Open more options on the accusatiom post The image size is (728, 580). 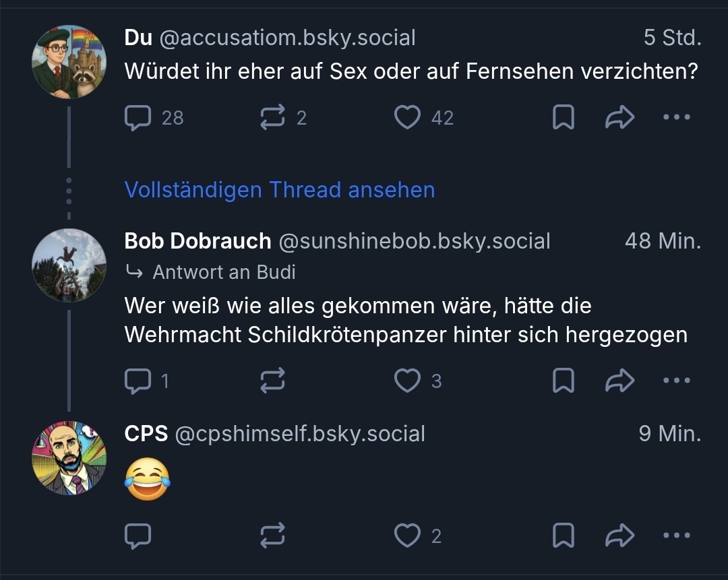(x=676, y=118)
